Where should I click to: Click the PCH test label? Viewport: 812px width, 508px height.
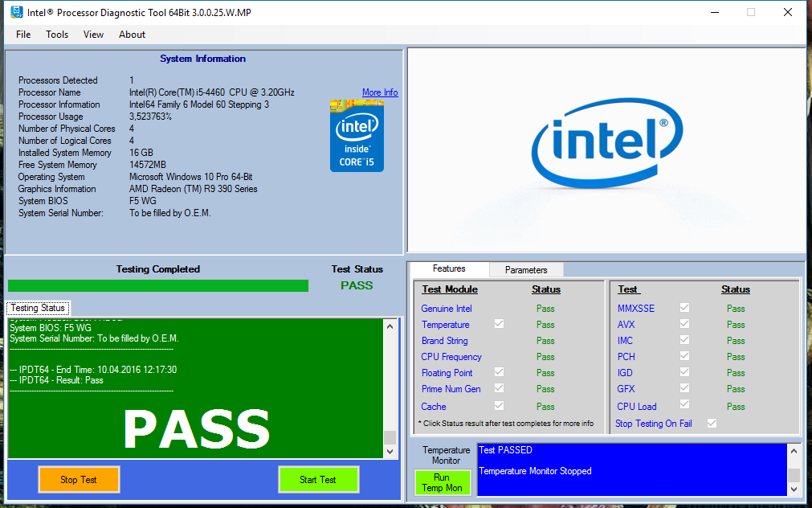click(x=626, y=357)
